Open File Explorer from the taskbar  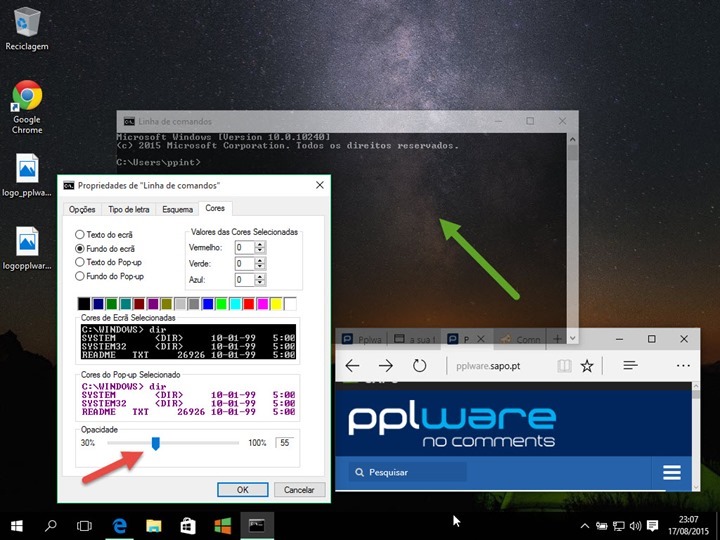tap(154, 526)
